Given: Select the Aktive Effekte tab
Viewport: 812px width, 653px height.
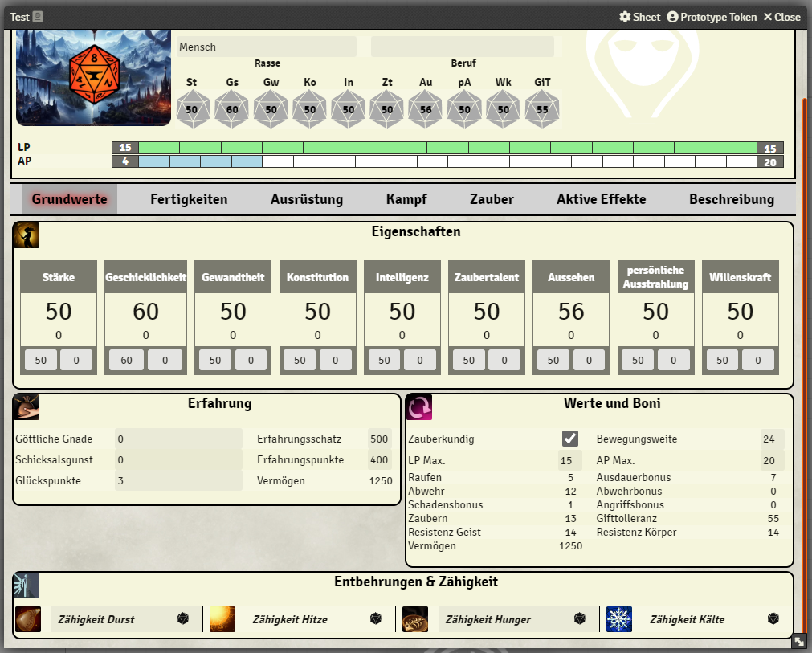Looking at the screenshot, I should [601, 199].
